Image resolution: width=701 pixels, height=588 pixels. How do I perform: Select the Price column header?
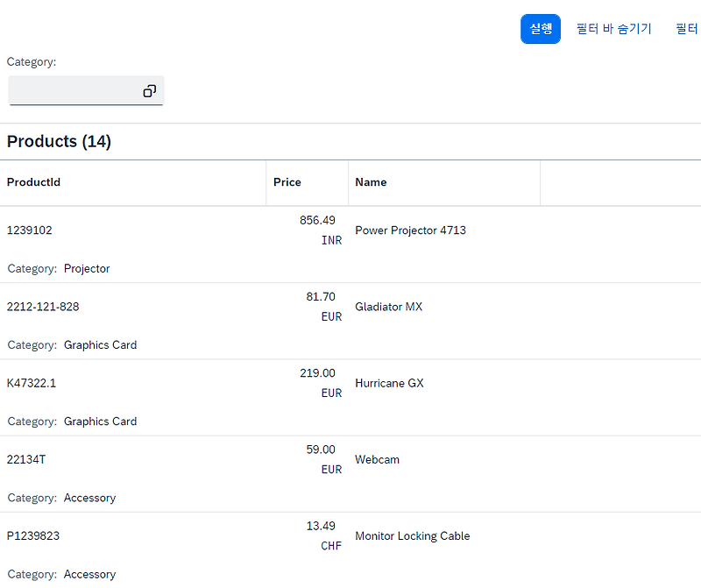coord(287,182)
